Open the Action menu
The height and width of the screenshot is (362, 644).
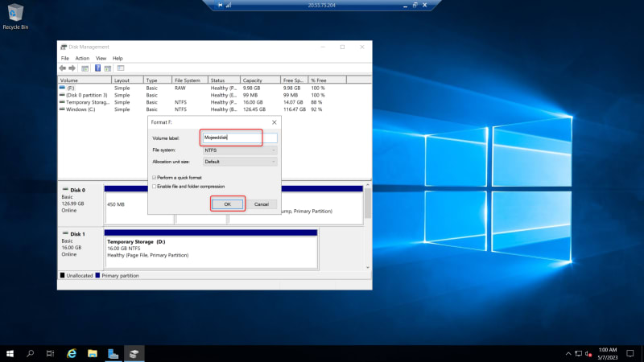[82, 58]
